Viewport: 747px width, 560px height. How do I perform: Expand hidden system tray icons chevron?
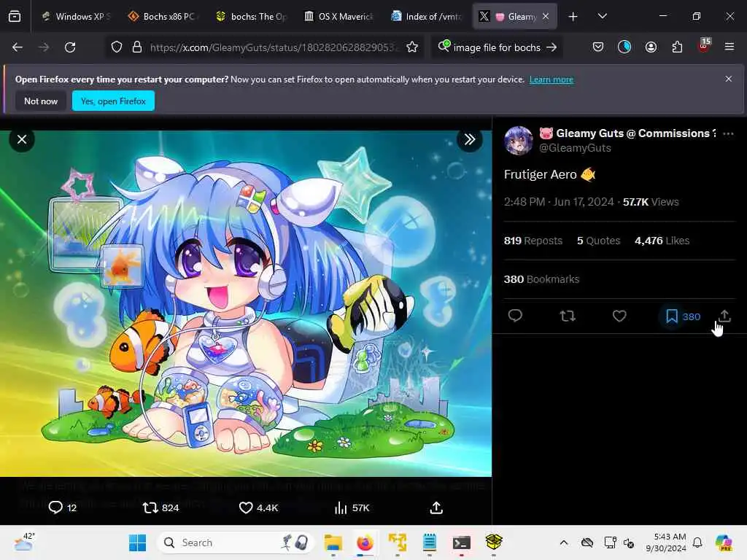[564, 542]
